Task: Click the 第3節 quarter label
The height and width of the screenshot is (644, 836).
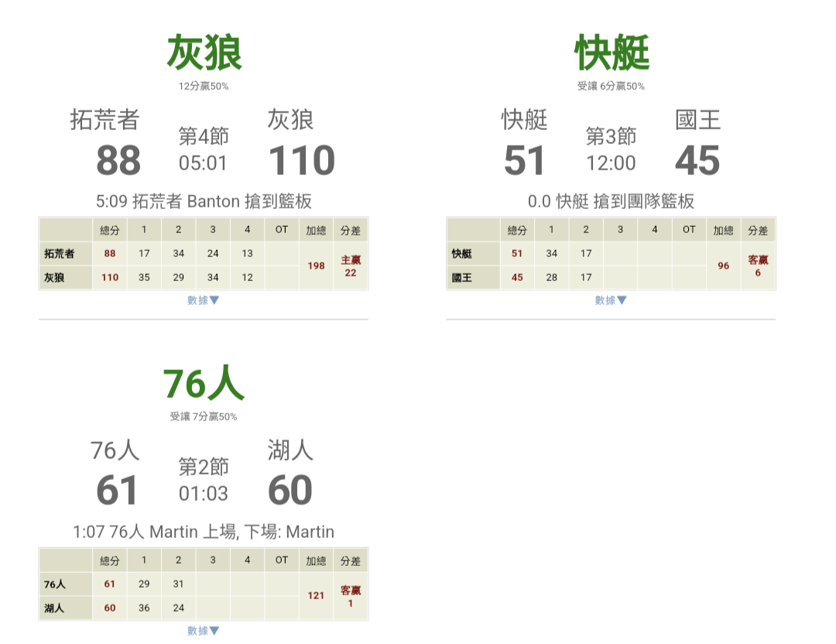Action: click(x=611, y=136)
